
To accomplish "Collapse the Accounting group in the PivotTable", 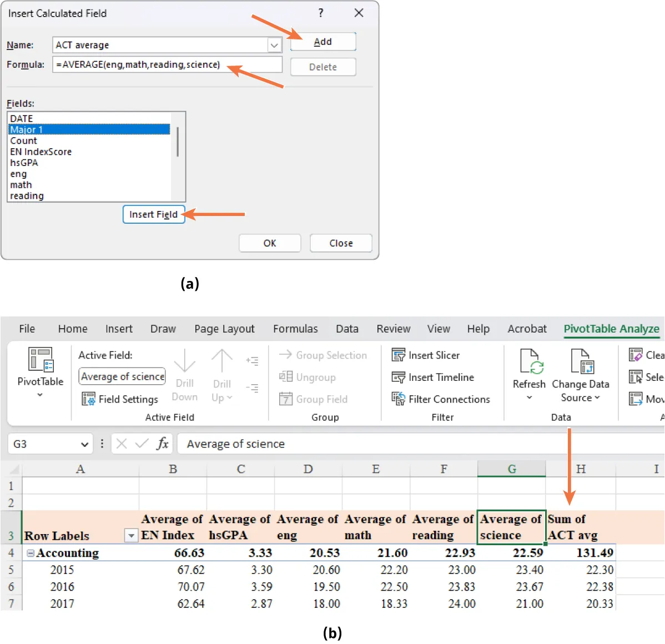I will point(30,553).
